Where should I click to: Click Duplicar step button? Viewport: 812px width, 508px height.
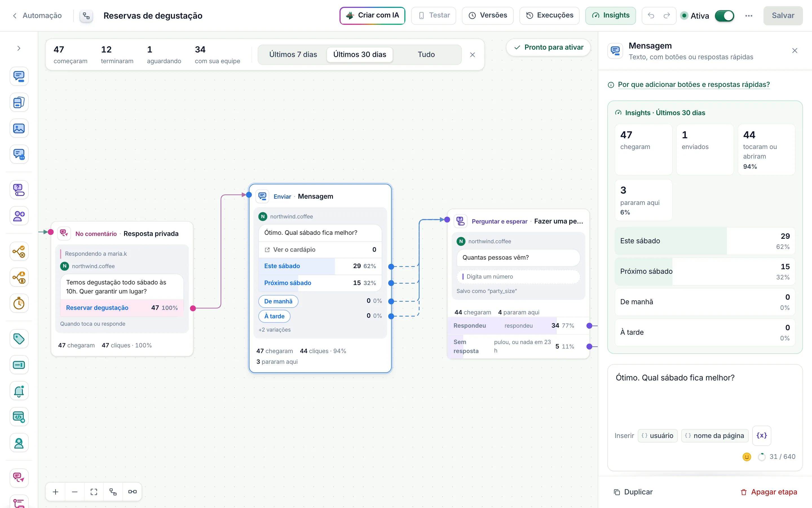[x=633, y=492]
